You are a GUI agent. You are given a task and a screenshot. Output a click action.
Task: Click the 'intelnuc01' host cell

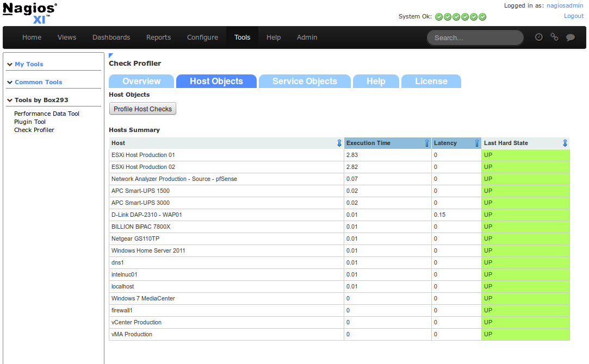click(x=226, y=275)
